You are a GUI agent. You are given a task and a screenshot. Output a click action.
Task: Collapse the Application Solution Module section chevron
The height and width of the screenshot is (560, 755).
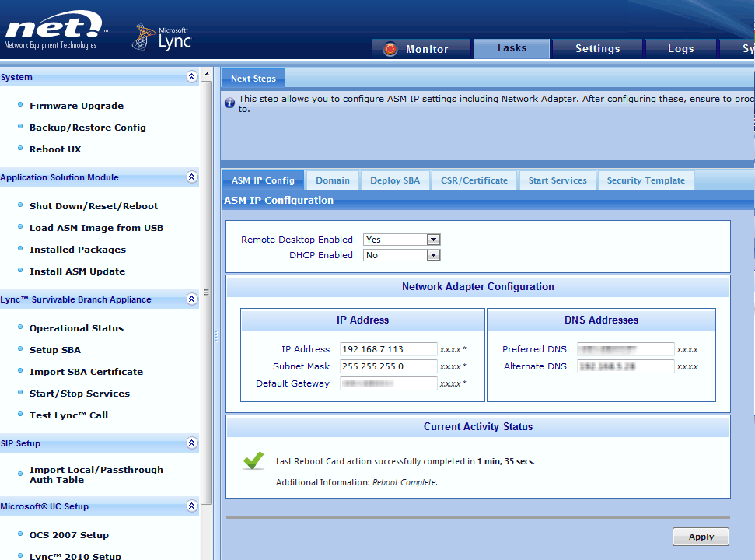coord(191,177)
